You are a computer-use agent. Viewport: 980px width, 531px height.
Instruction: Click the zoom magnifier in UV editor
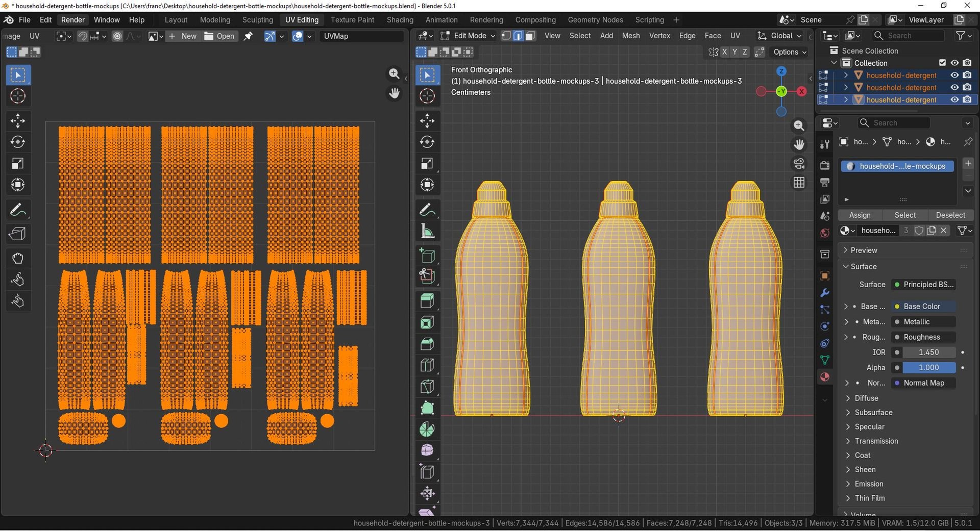(394, 74)
